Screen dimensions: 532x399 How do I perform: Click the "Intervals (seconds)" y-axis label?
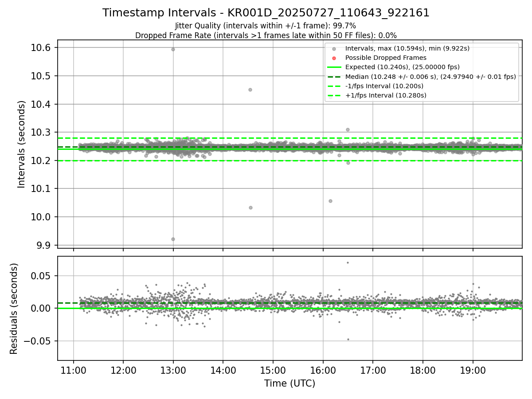tap(22, 144)
